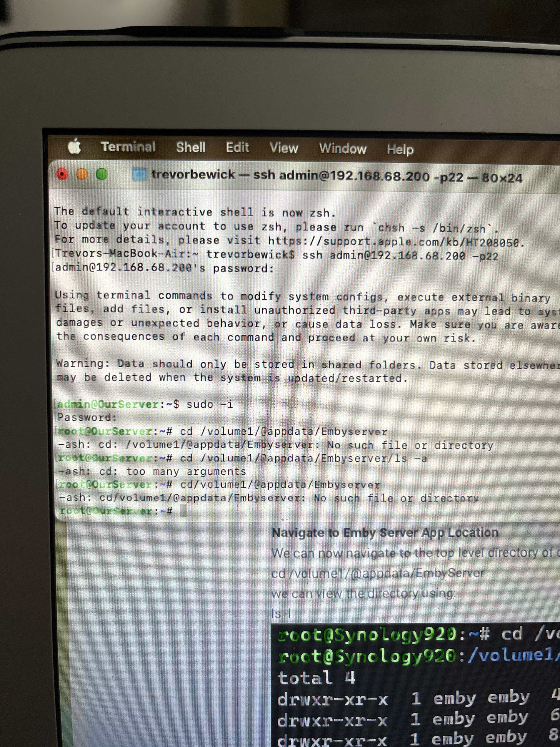Click the Synology920 terminal screenshot image

pyautogui.click(x=415, y=685)
